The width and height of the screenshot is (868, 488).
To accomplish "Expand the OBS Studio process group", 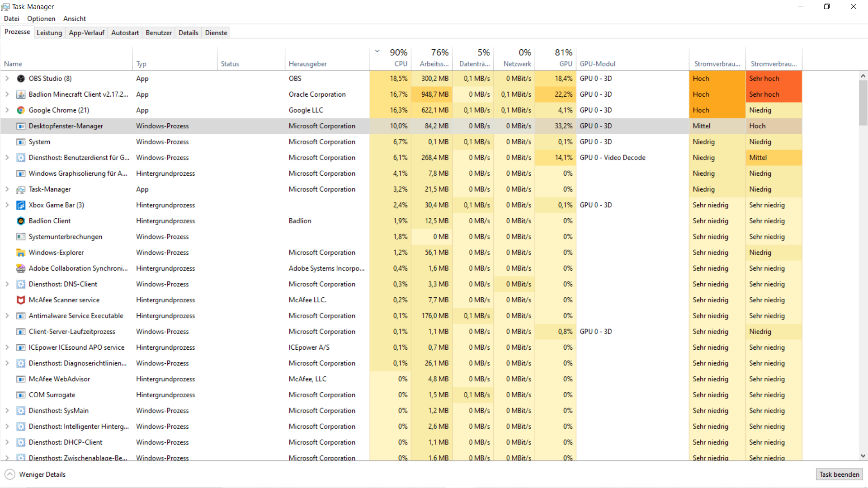I will click(7, 79).
